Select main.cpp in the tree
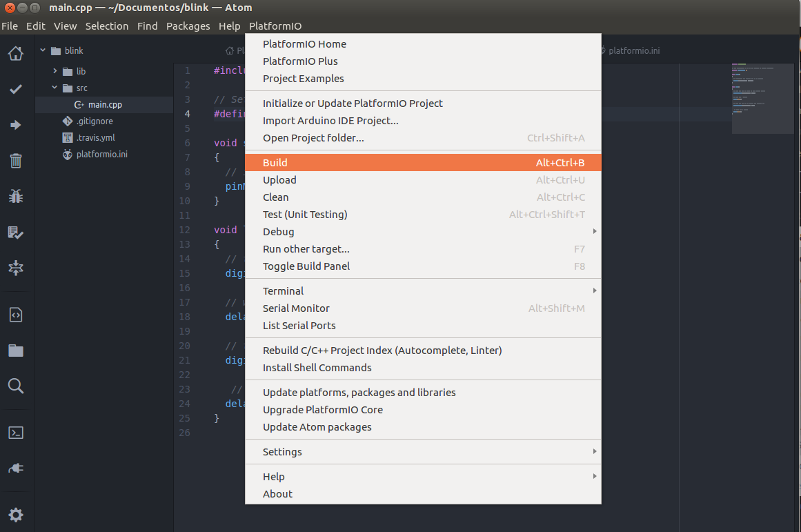Screen dimensions: 801x532 click(x=104, y=105)
